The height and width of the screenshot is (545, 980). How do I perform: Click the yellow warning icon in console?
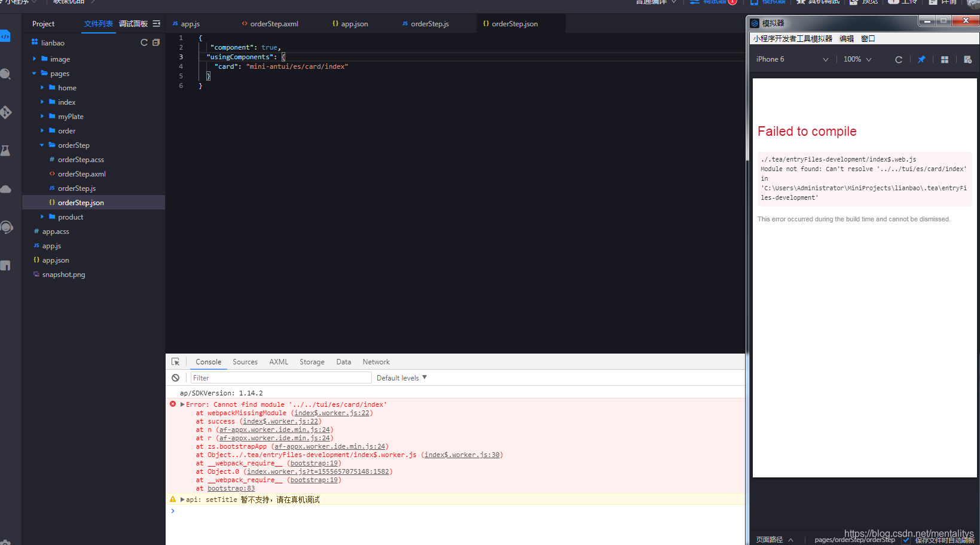(x=173, y=499)
